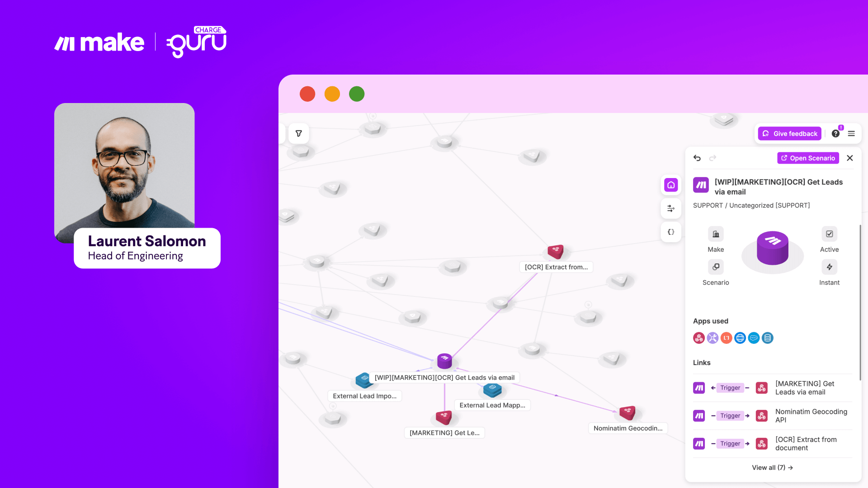Click the home view icon

(671, 185)
